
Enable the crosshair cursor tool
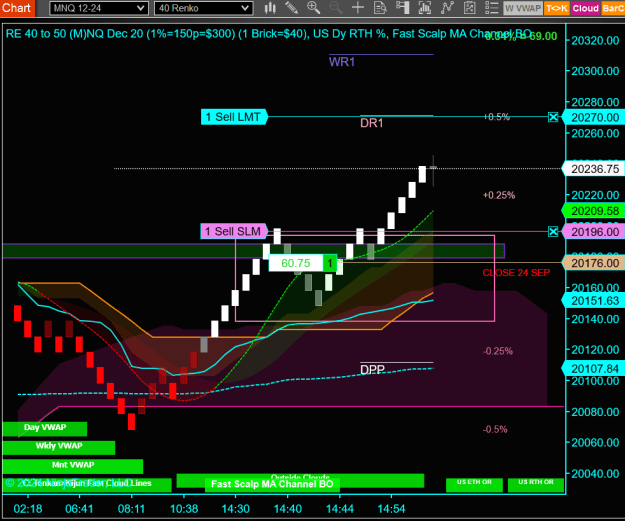tap(358, 8)
